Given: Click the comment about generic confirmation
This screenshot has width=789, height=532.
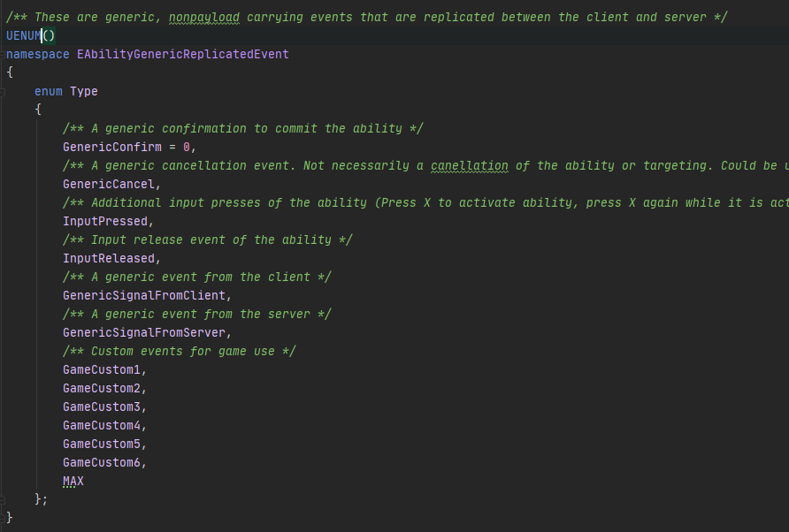Looking at the screenshot, I should pyautogui.click(x=243, y=128).
